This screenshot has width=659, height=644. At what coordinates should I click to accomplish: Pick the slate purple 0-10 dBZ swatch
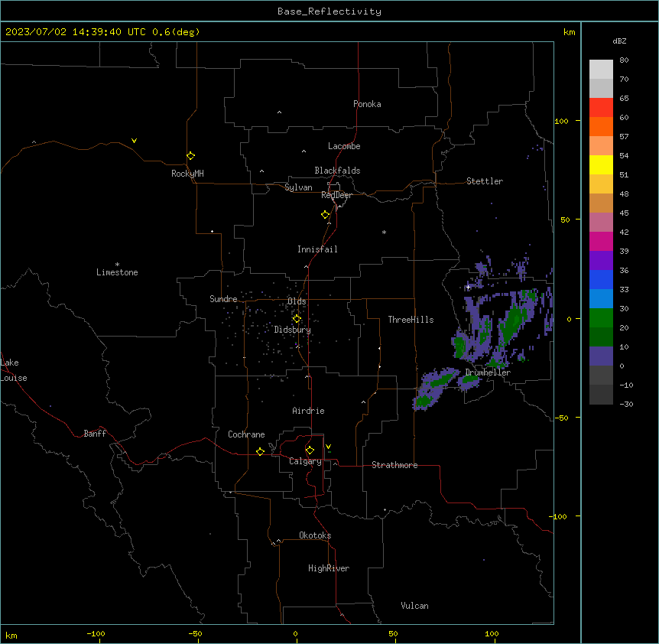click(601, 356)
